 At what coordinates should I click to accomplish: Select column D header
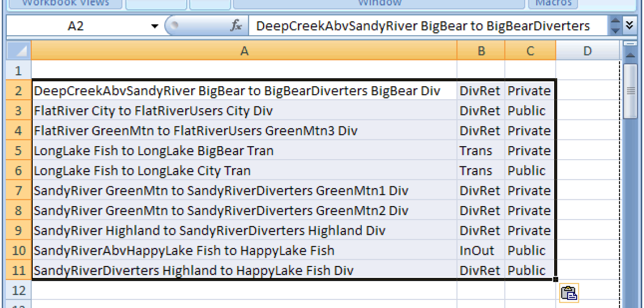coord(587,51)
